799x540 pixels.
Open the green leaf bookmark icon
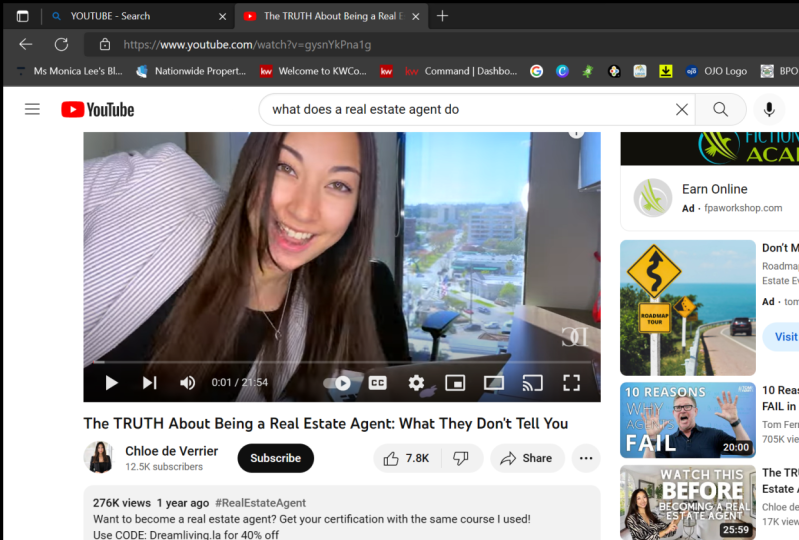[588, 71]
